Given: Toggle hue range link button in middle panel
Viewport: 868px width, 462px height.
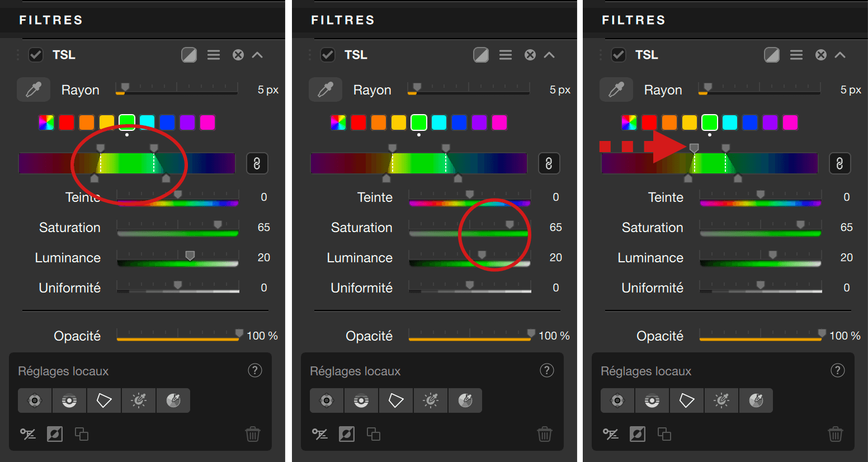Looking at the screenshot, I should (549, 163).
